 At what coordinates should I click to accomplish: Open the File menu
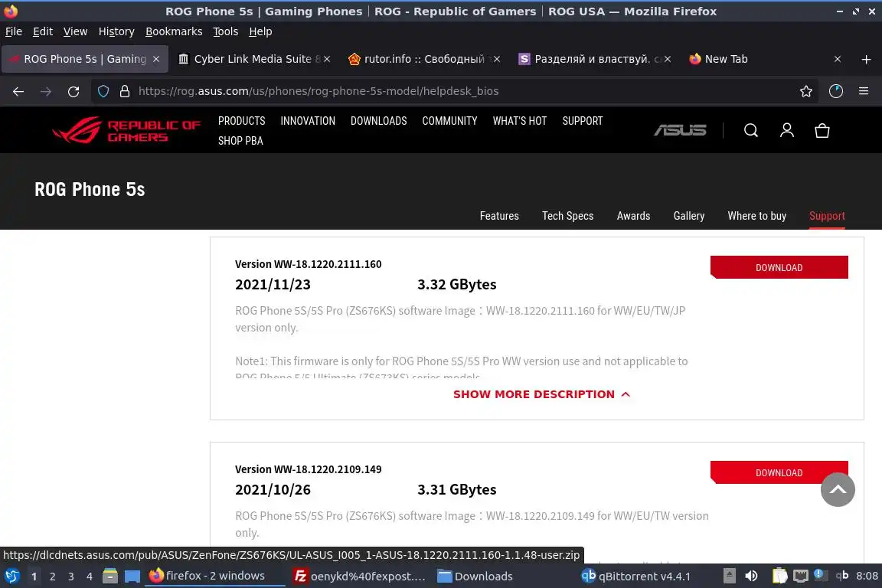point(14,31)
